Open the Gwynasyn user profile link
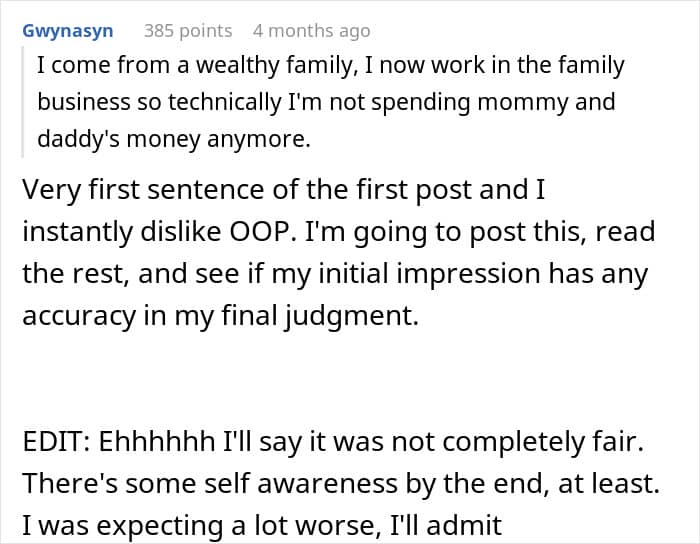 click(68, 31)
